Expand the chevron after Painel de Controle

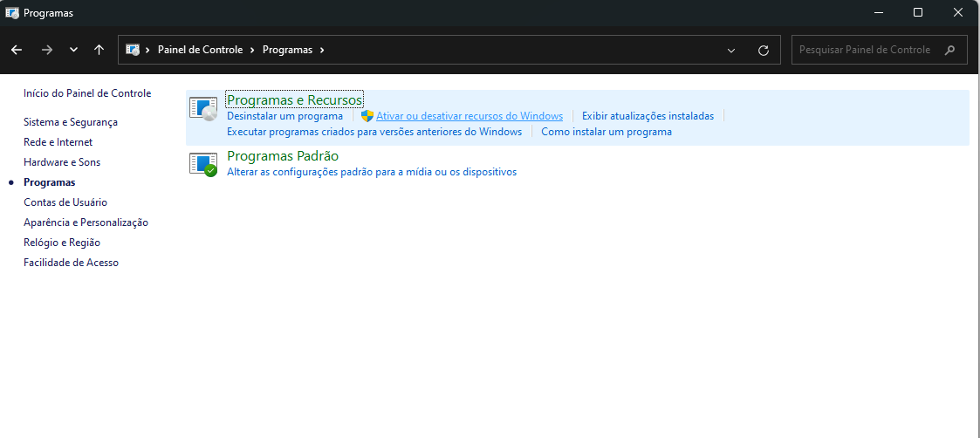(x=252, y=50)
